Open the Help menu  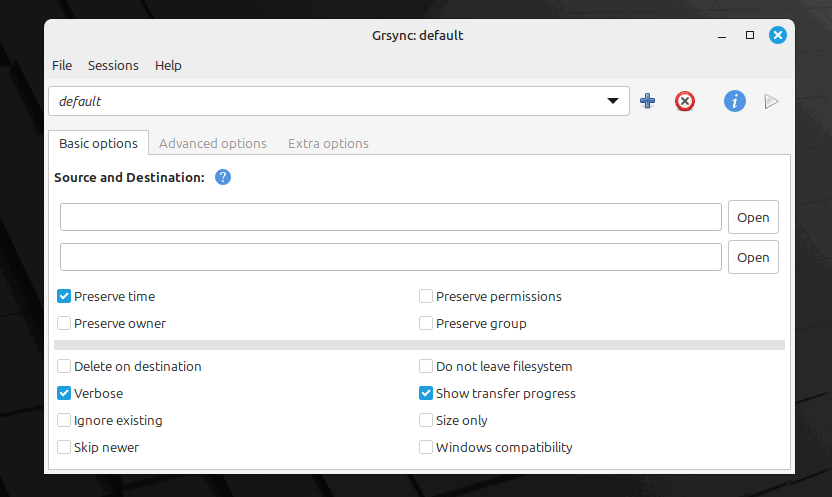pyautogui.click(x=168, y=65)
